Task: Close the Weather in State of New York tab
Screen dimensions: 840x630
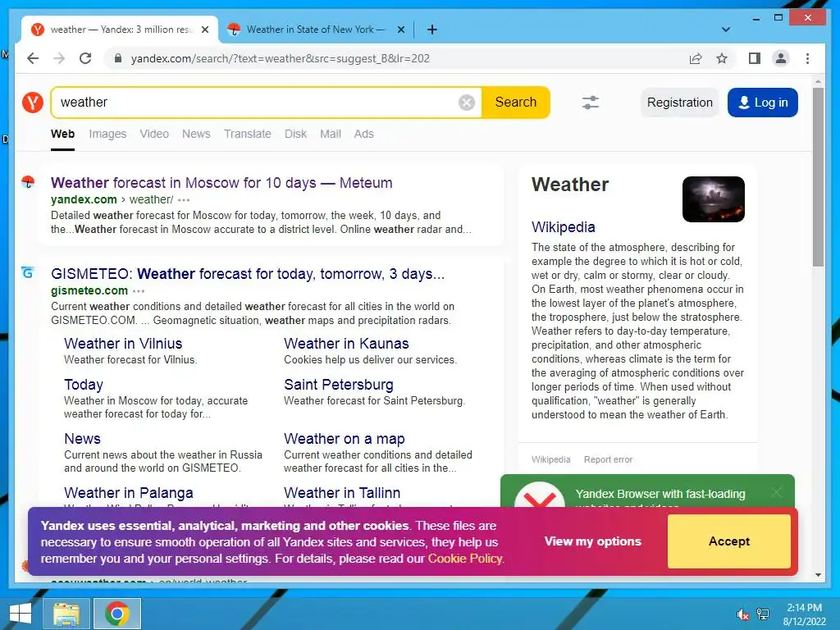Action: coord(400,30)
